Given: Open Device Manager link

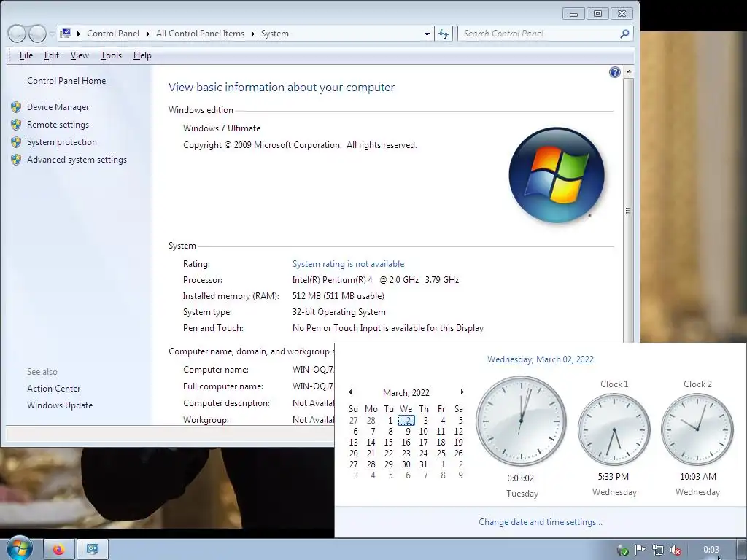Looking at the screenshot, I should [58, 107].
